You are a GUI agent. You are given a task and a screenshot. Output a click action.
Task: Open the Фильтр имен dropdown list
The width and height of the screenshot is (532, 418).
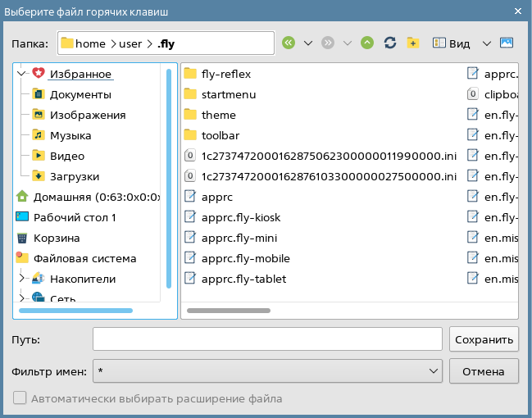click(434, 371)
